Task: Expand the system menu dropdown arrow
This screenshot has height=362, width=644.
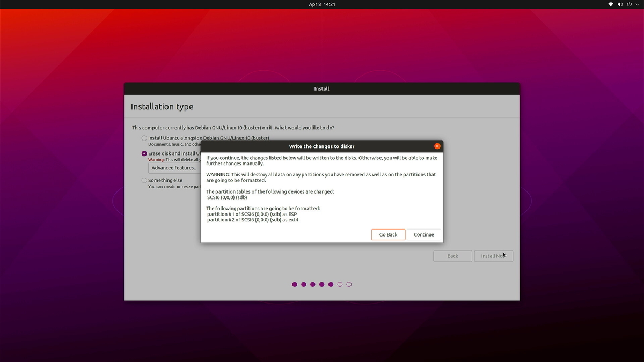Action: pyautogui.click(x=637, y=4)
